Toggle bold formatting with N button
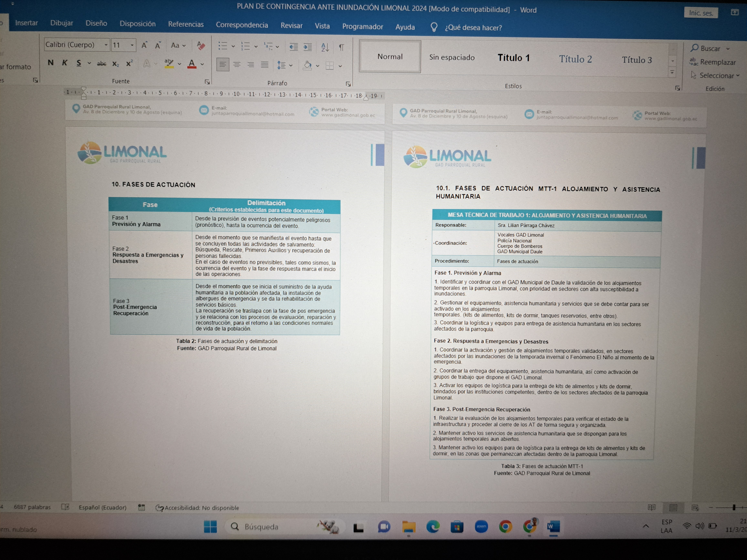This screenshot has width=747, height=560. [x=51, y=62]
